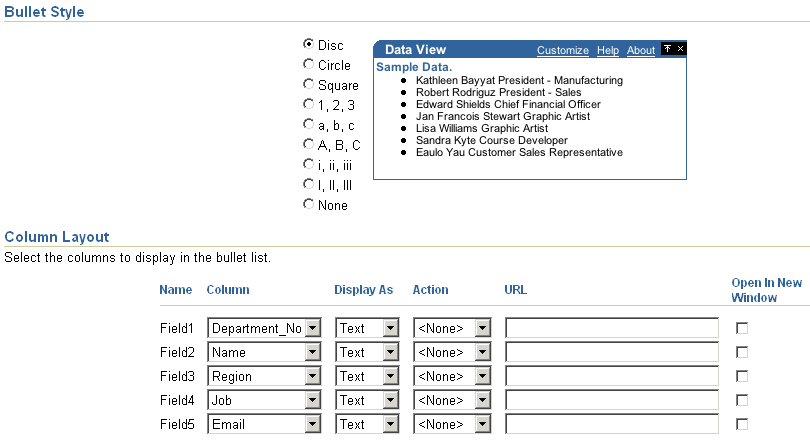Open Field1 Display As dropdown
810x441 pixels.
click(x=367, y=328)
